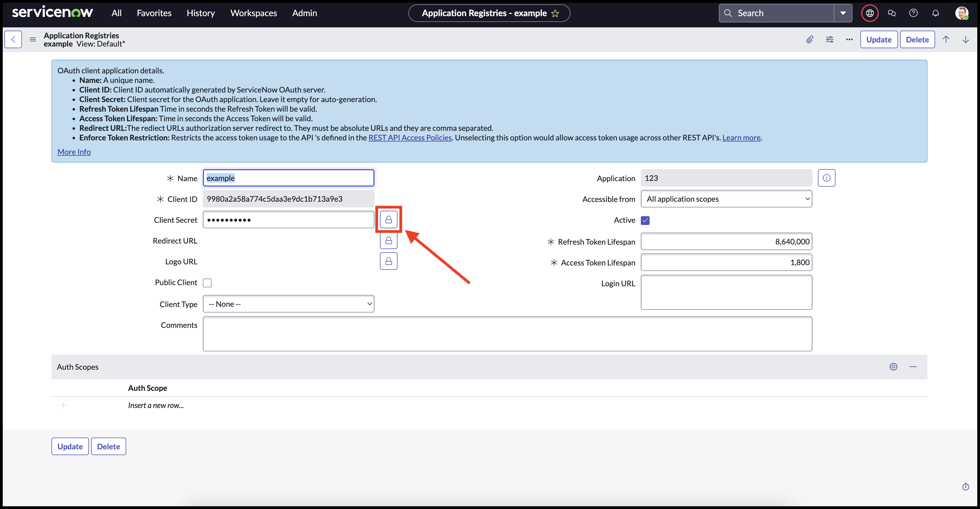980x509 pixels.
Task: Open Auth Scopes gear settings
Action: [x=893, y=367]
